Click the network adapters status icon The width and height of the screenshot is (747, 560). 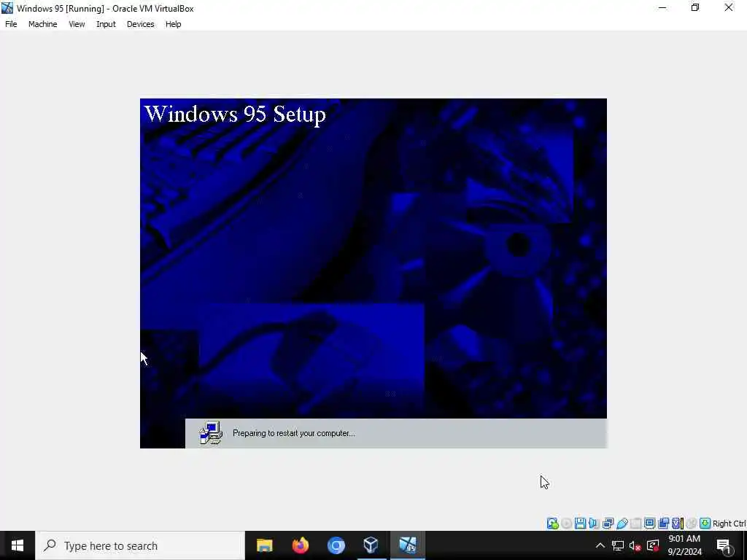[608, 524]
